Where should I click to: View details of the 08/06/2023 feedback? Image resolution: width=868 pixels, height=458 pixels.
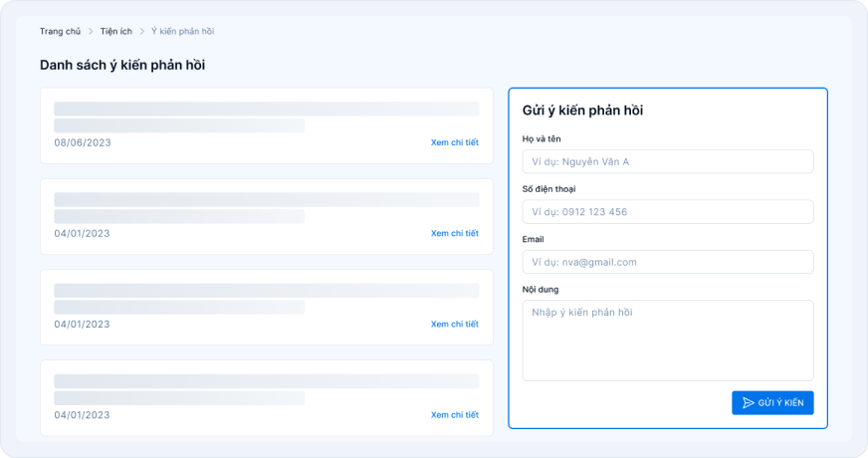point(455,142)
